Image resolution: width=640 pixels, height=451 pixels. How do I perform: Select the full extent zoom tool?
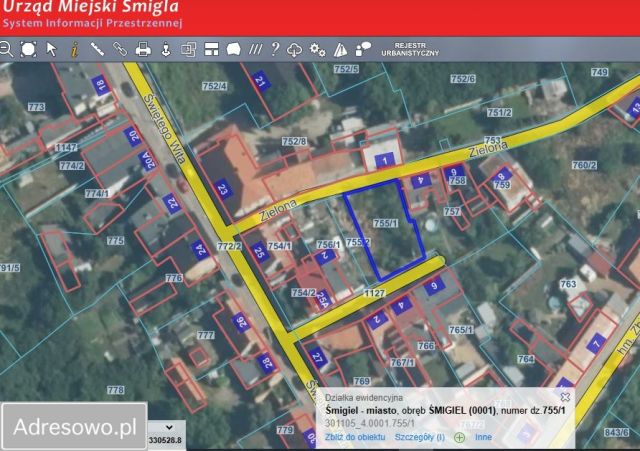[x=29, y=49]
